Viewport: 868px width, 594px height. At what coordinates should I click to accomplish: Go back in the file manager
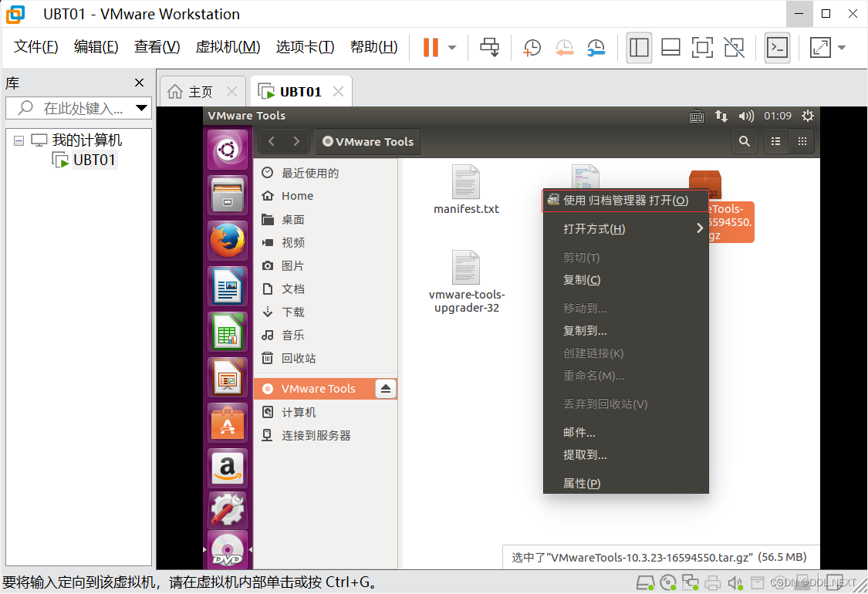[272, 141]
